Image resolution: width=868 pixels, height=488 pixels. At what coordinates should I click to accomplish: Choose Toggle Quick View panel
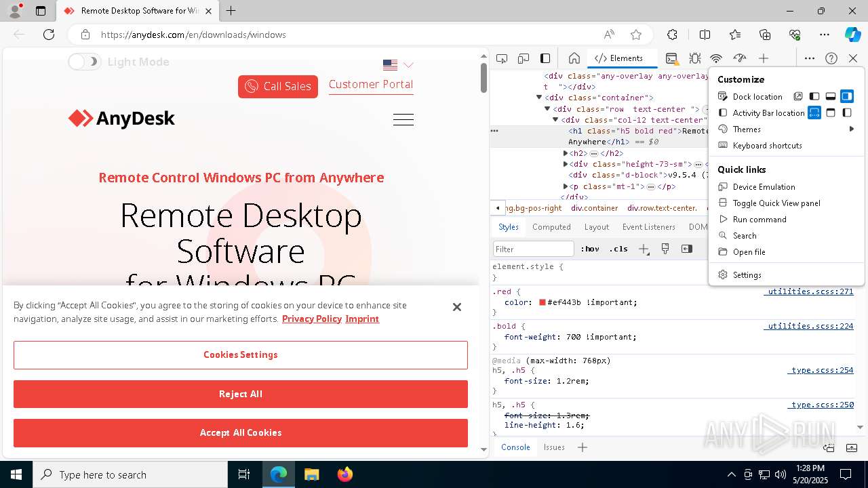tap(786, 203)
